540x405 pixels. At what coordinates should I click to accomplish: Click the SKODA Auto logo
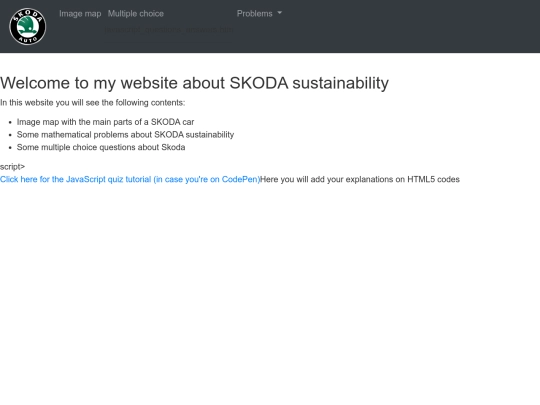(x=28, y=27)
